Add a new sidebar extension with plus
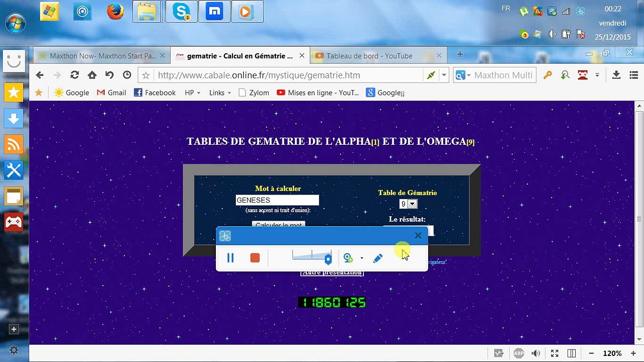 point(14,329)
